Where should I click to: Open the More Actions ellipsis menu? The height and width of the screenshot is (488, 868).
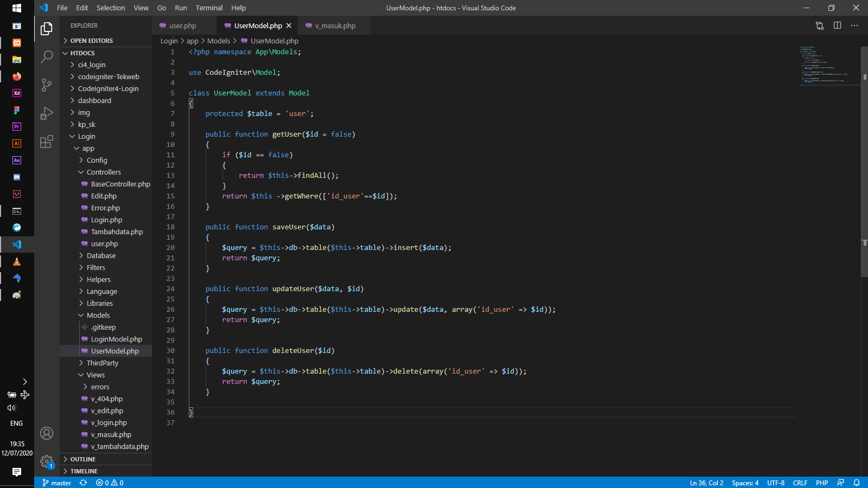pos(854,25)
